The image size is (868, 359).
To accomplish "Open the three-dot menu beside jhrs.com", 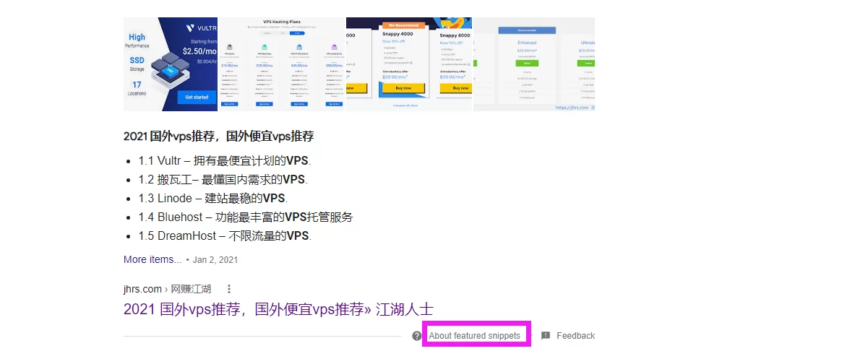I will click(x=229, y=289).
